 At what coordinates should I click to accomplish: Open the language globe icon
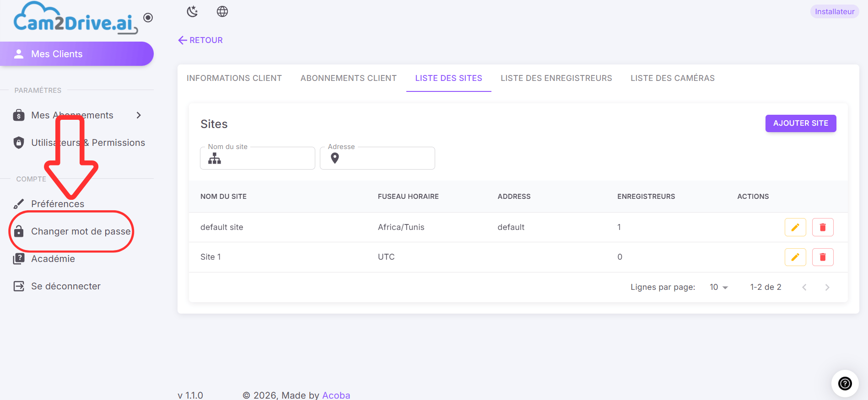[x=222, y=11]
